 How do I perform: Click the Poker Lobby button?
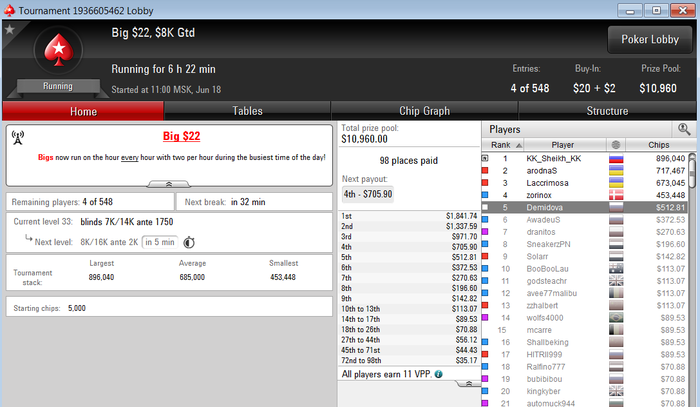(650, 40)
